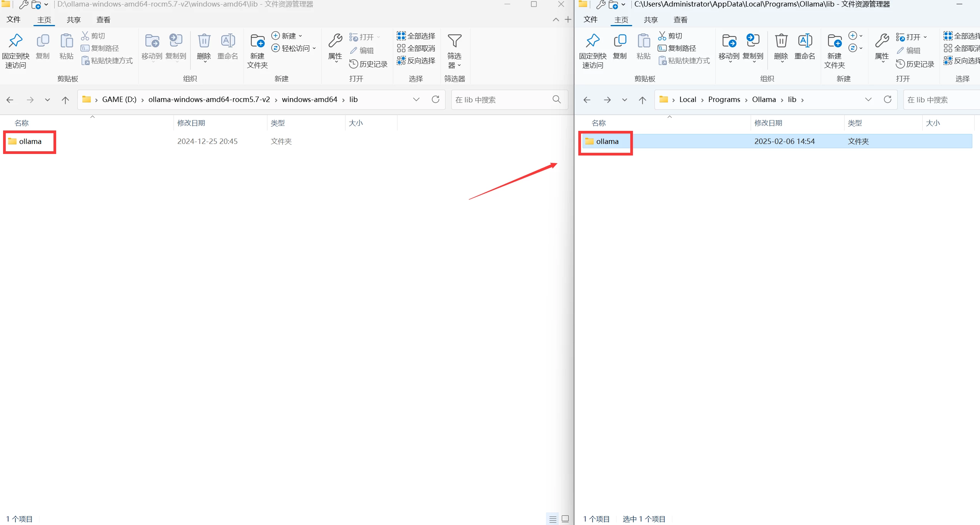This screenshot has height=525, width=980.
Task: Open the View (查看) tab in left window
Action: point(103,20)
